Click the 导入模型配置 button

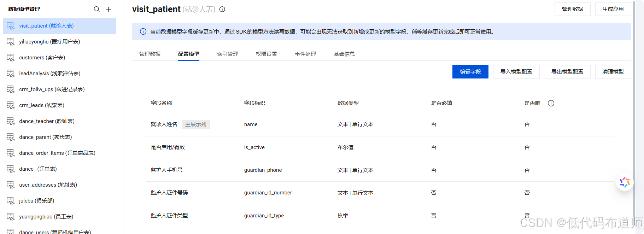click(x=516, y=72)
